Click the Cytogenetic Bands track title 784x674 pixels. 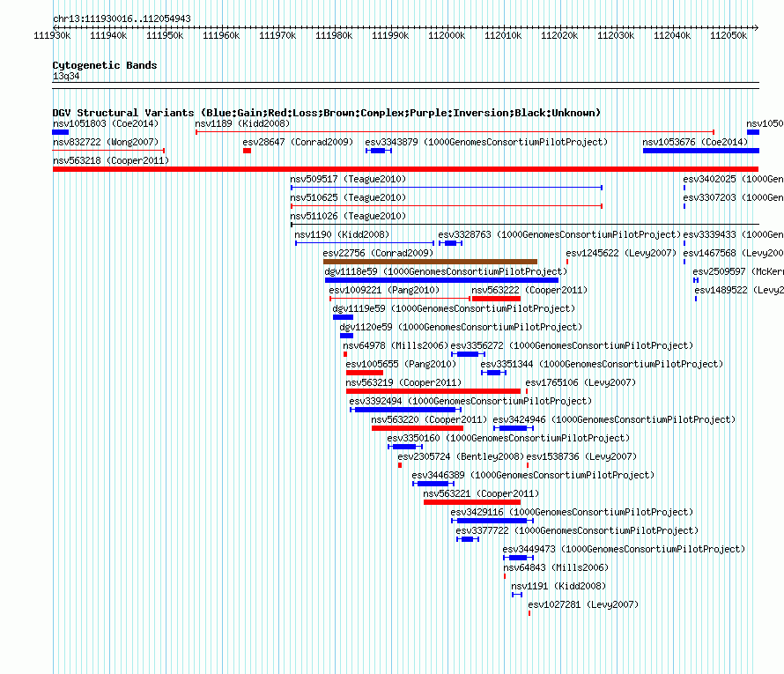pyautogui.click(x=105, y=65)
